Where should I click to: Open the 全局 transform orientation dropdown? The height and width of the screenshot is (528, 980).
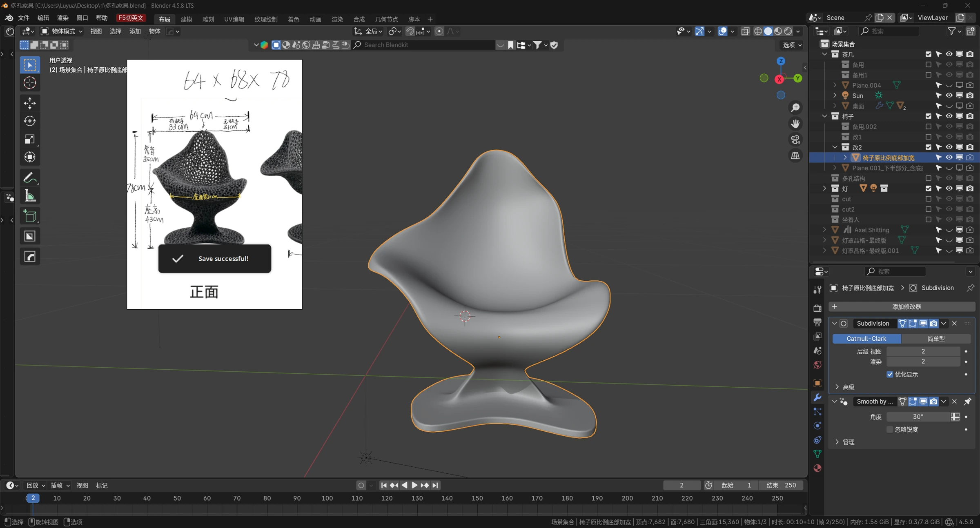(x=369, y=31)
